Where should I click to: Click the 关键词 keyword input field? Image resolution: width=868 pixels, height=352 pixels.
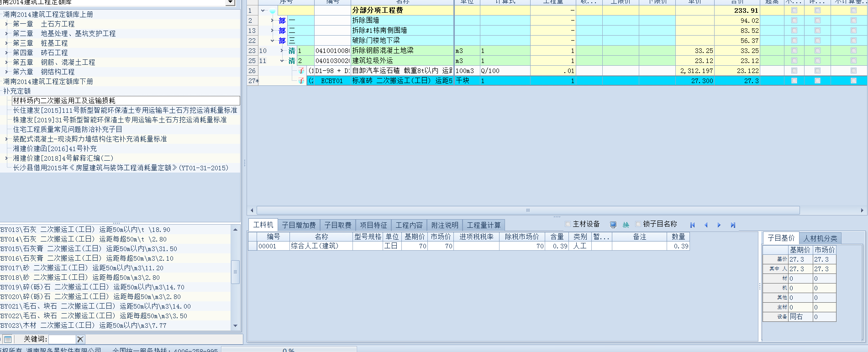(62, 339)
